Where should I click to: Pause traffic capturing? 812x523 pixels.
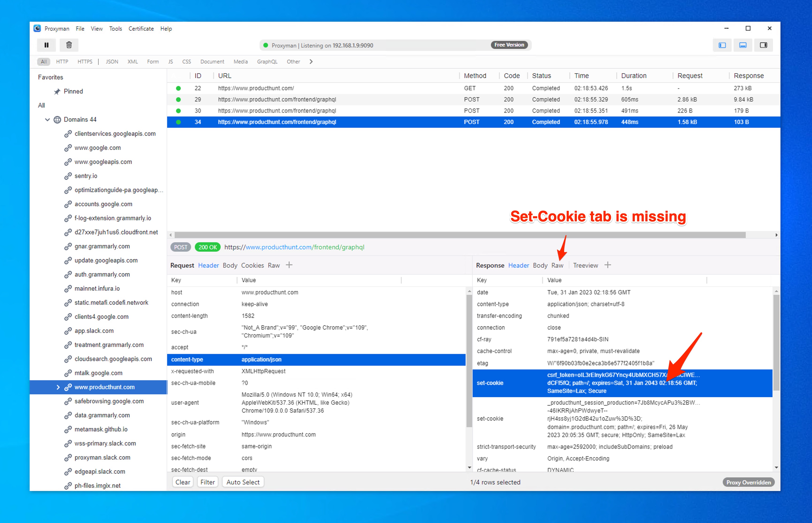point(46,45)
